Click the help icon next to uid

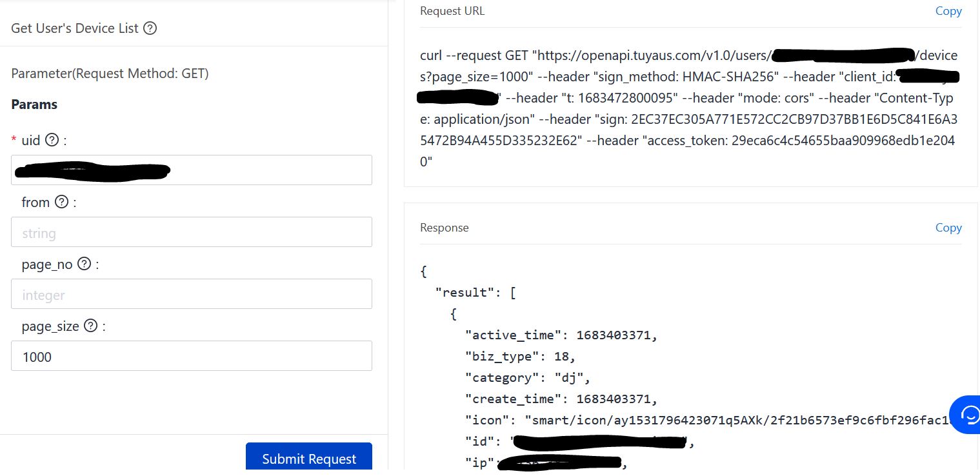(52, 140)
